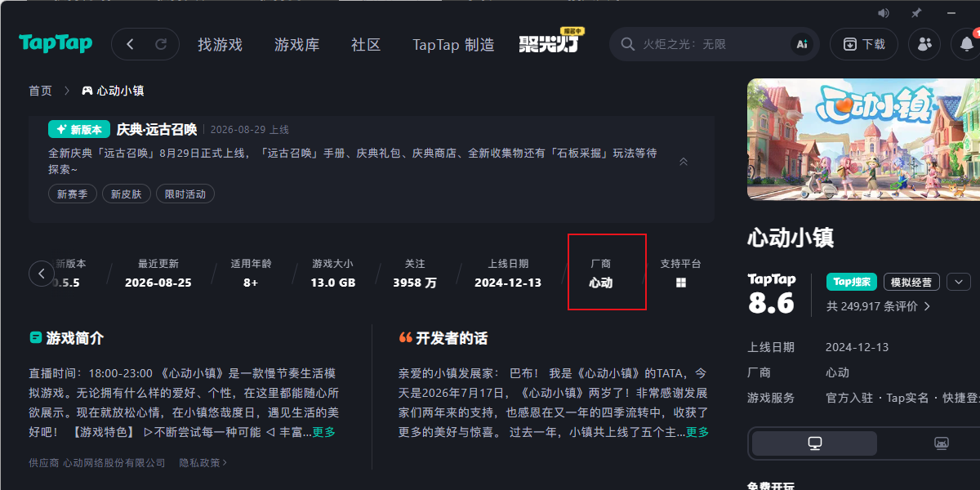
Task: Click the 心动 vendor in info strip
Action: 601,283
